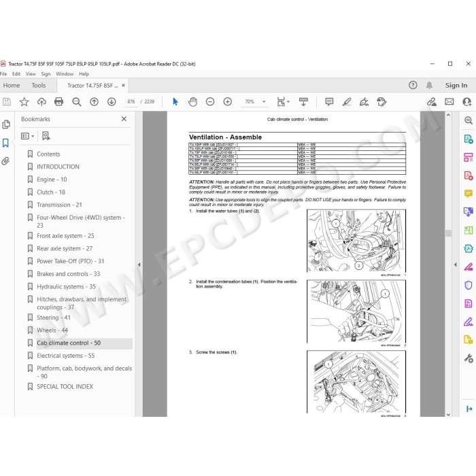Open bookmark options list dropdown
This screenshot has height=476, width=476.
[28, 136]
